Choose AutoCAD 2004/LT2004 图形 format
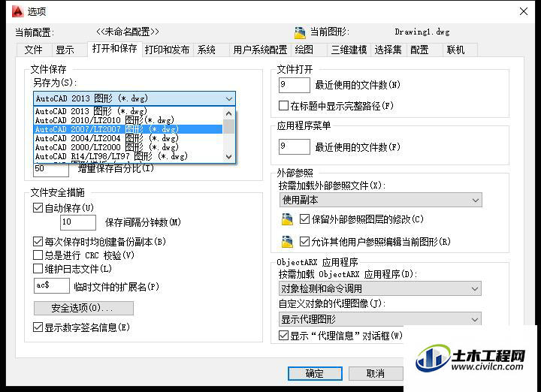This screenshot has width=541, height=392. click(128, 138)
